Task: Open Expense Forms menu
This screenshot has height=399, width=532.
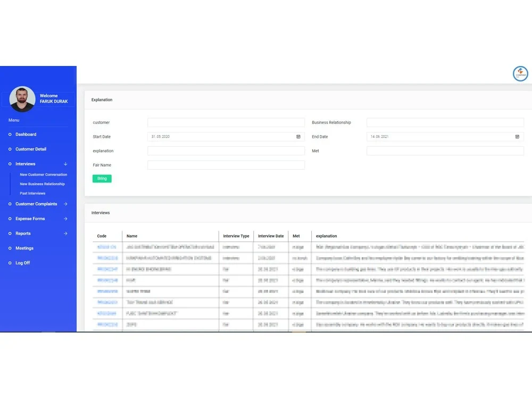Action: 30,219
